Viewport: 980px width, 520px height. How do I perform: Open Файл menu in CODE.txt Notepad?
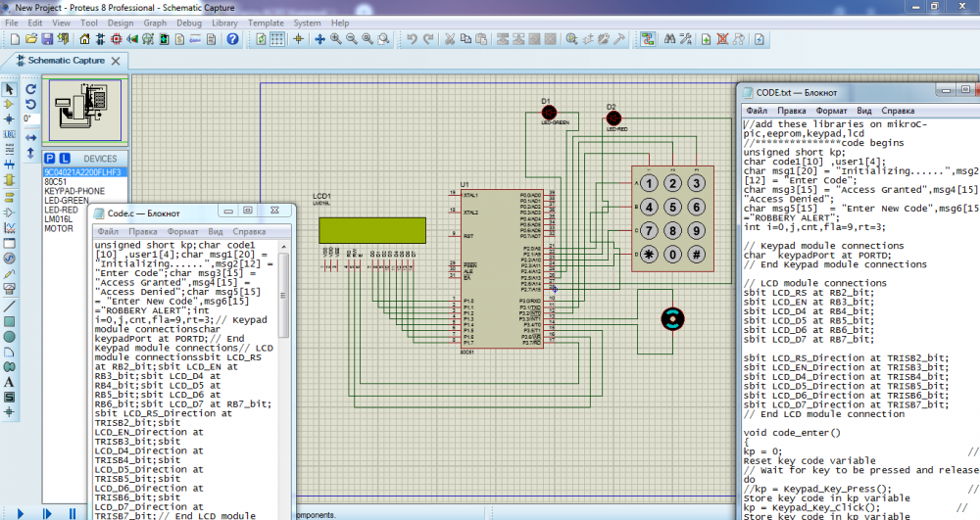coord(757,111)
